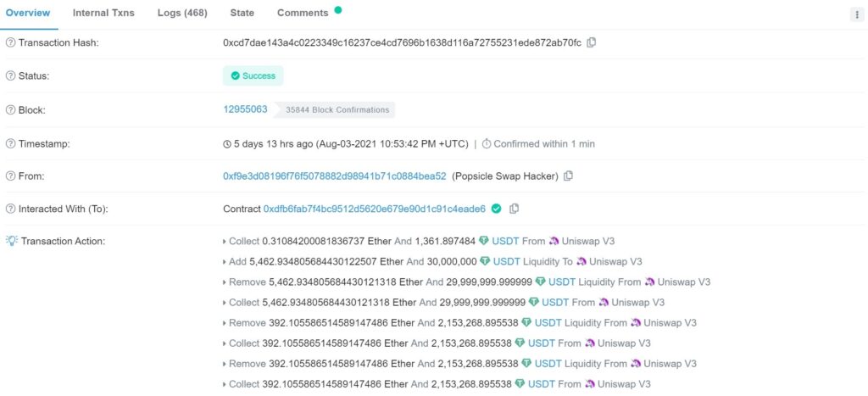Click the Block help question icon
Screen dimensions: 868x396
click(10, 110)
